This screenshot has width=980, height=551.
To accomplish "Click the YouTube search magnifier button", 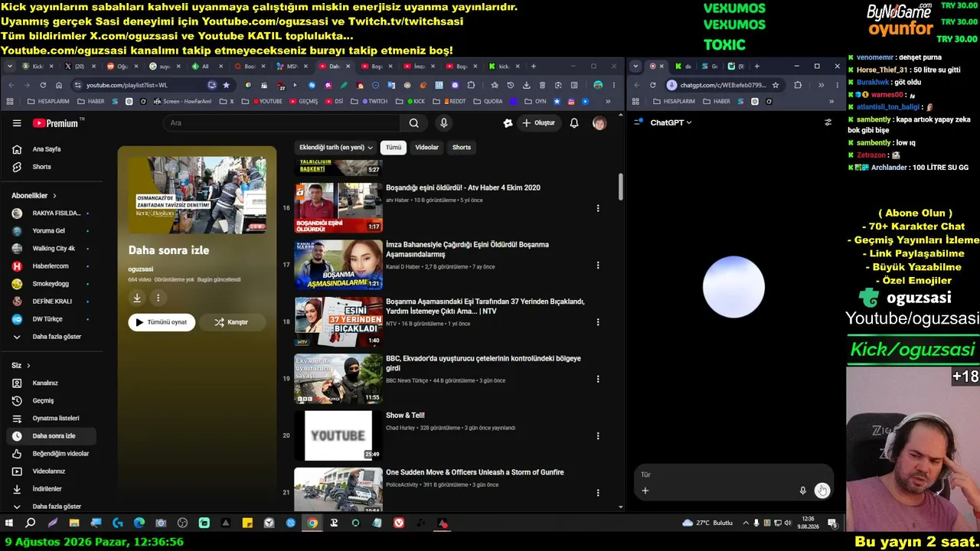I will (x=413, y=123).
